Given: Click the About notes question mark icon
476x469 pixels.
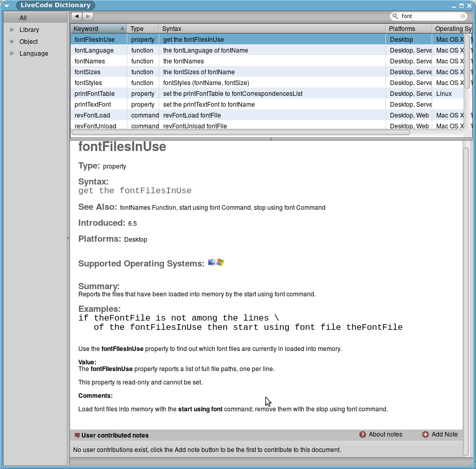Looking at the screenshot, I should [x=363, y=434].
